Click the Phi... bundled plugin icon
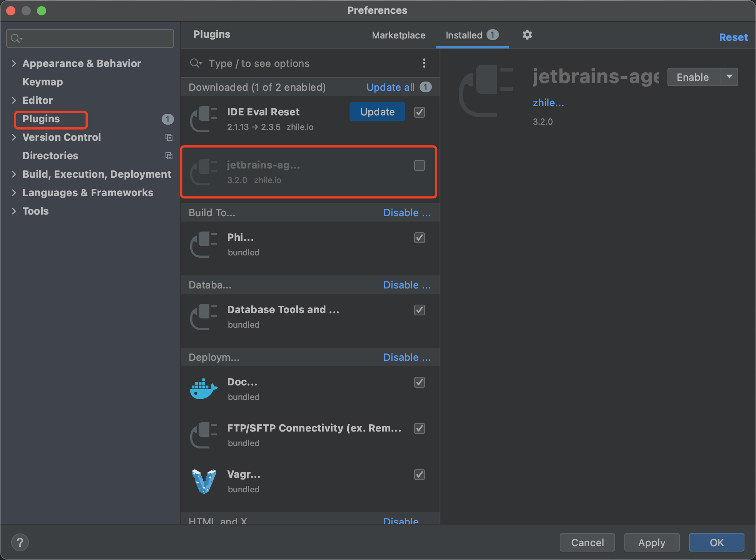Image resolution: width=756 pixels, height=560 pixels. point(204,245)
